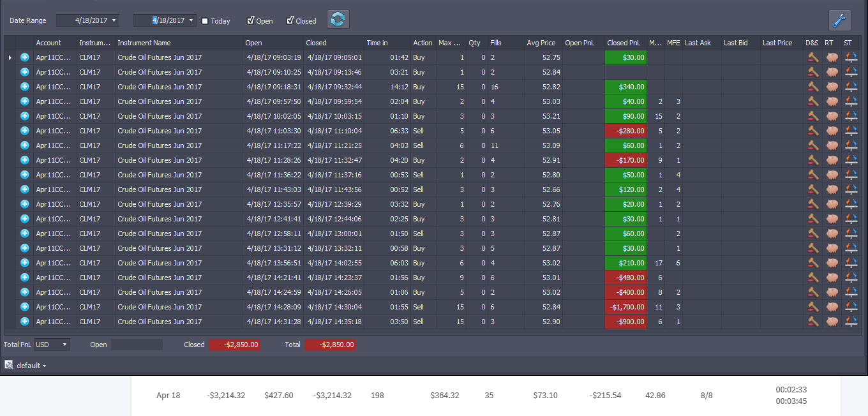Sort by Closed PnL column header
868x416 pixels.
pyautogui.click(x=624, y=43)
